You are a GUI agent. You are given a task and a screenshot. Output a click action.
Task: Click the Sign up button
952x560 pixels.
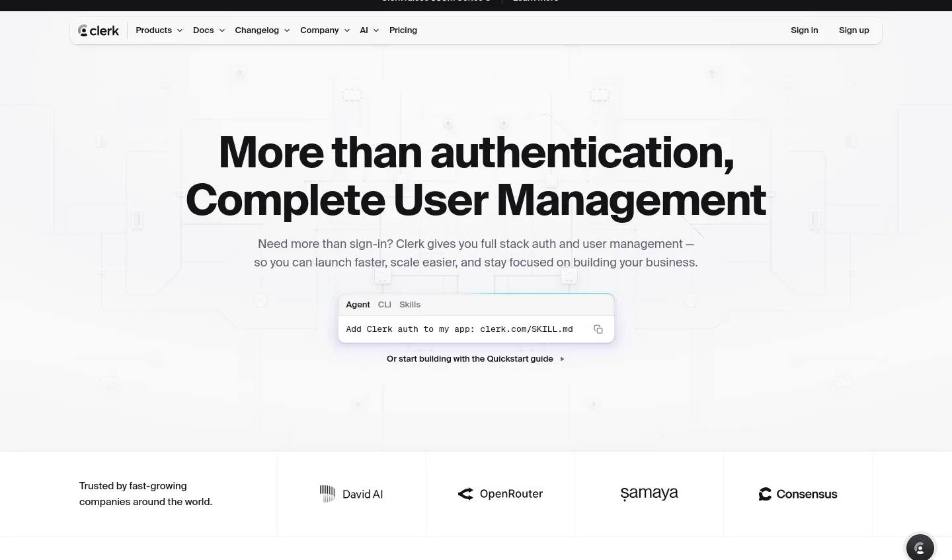854,30
